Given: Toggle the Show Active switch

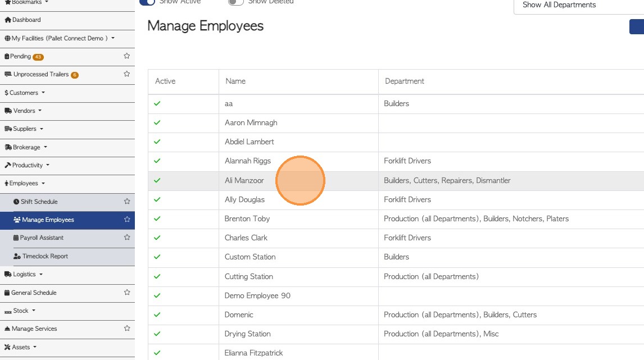Looking at the screenshot, I should click(147, 2).
